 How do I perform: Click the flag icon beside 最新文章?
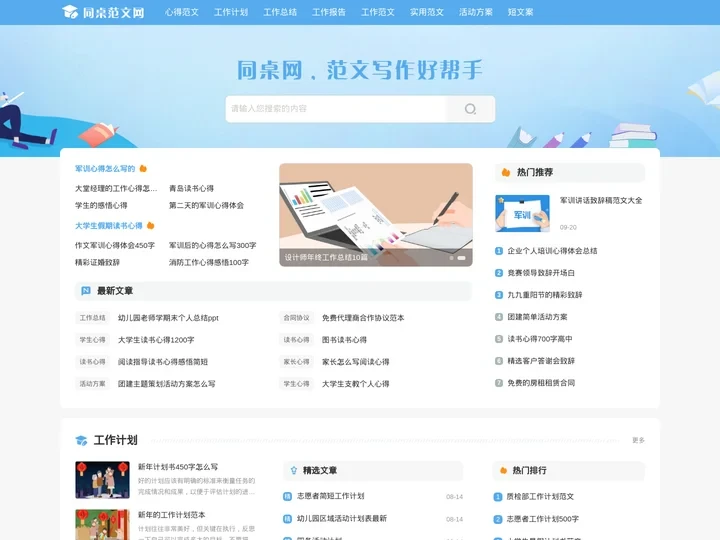point(85,291)
